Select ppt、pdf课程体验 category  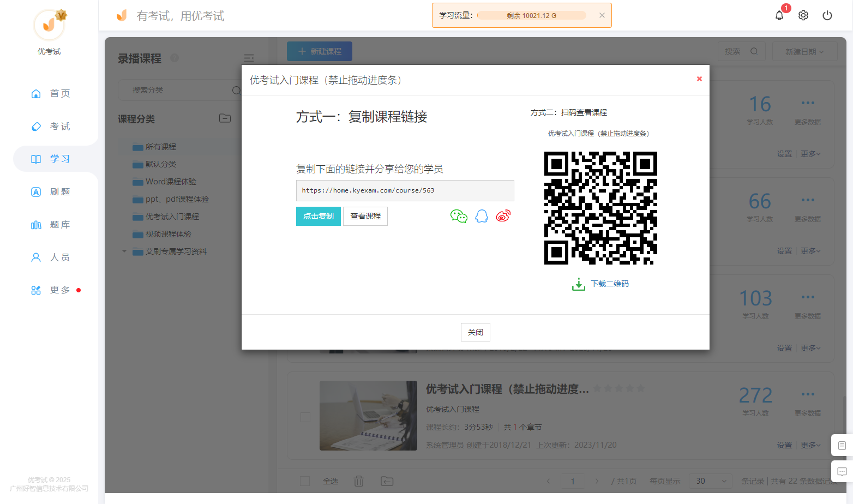click(x=177, y=199)
